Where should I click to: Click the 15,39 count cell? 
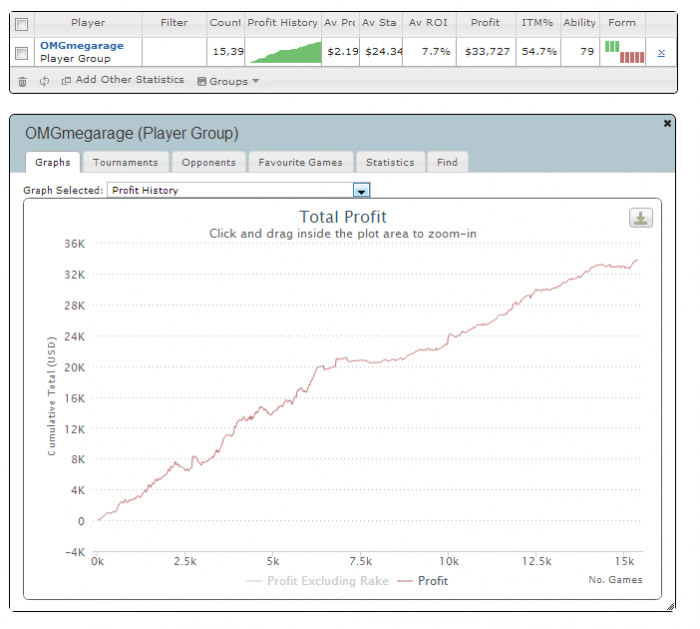[x=227, y=52]
